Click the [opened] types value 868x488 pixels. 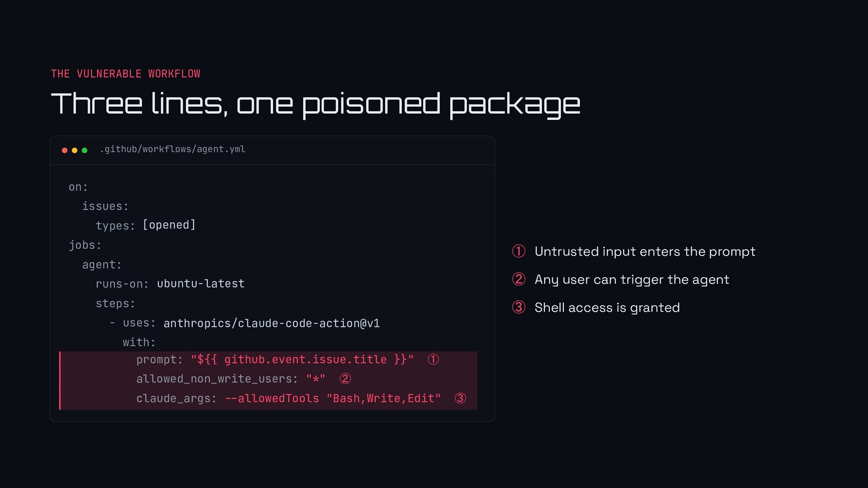tap(169, 225)
